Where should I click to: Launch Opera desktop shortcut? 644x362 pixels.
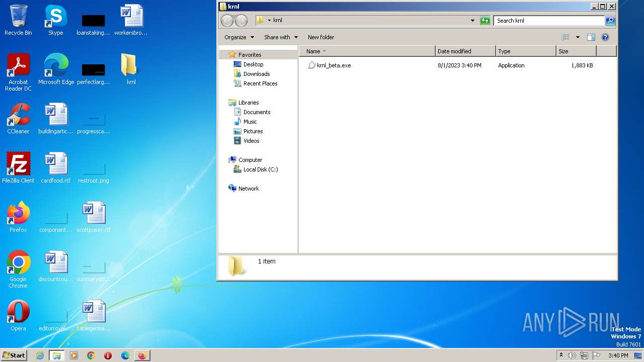click(18, 315)
